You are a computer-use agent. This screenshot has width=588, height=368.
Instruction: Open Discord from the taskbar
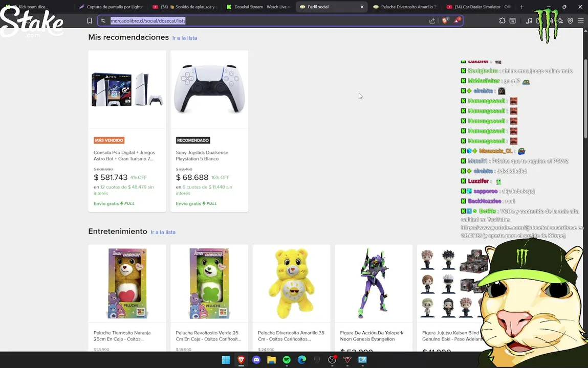(256, 360)
